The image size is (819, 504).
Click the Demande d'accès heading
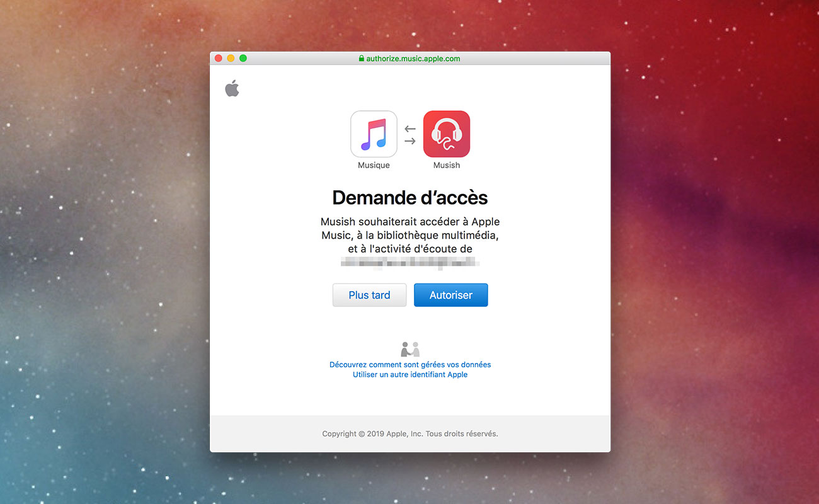click(x=410, y=198)
